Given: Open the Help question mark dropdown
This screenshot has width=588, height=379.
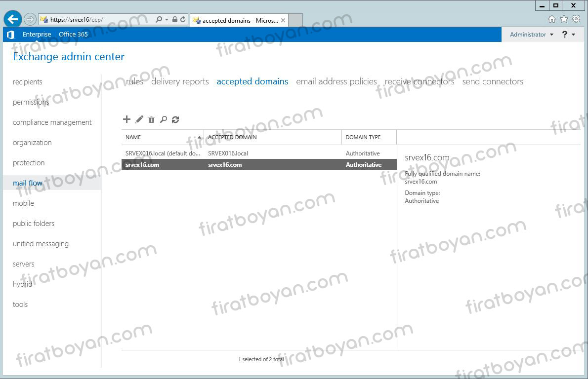Looking at the screenshot, I should click(x=568, y=35).
